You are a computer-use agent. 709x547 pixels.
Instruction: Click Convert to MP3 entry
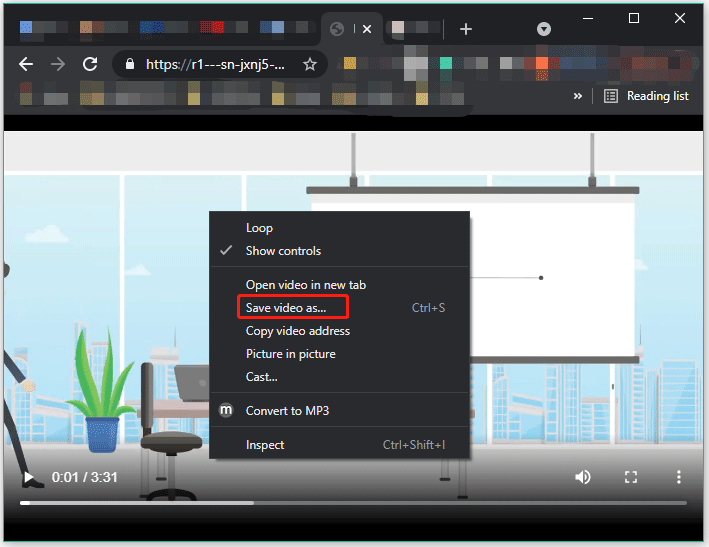pyautogui.click(x=287, y=411)
